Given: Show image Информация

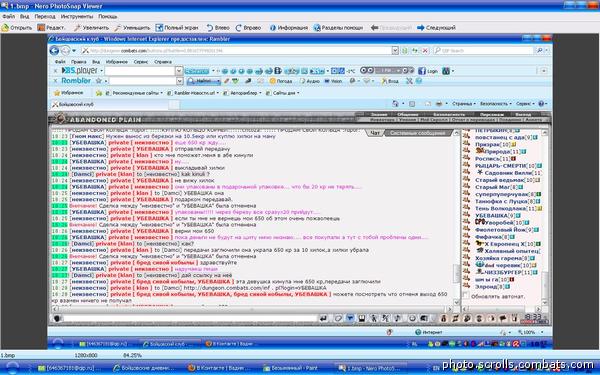Looking at the screenshot, I should 288,28.
